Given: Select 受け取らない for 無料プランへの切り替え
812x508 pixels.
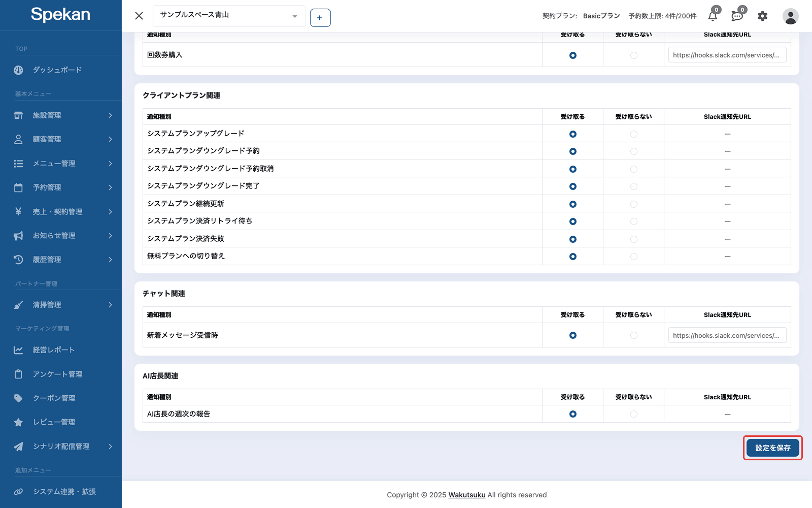Looking at the screenshot, I should click(x=634, y=257).
